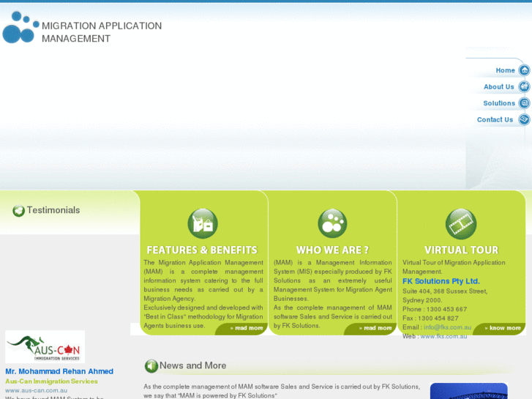Viewport: 532px width, 399px height.
Task: Click the Contact Us envelope icon
Action: (x=525, y=119)
